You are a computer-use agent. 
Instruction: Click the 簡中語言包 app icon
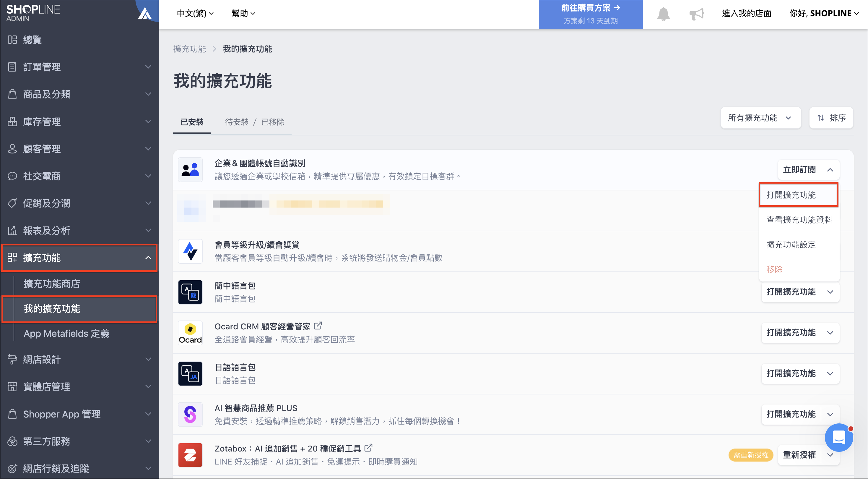click(190, 292)
